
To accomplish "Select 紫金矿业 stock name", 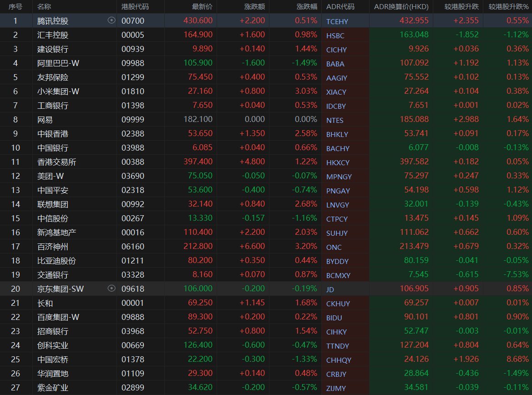I will point(53,387).
